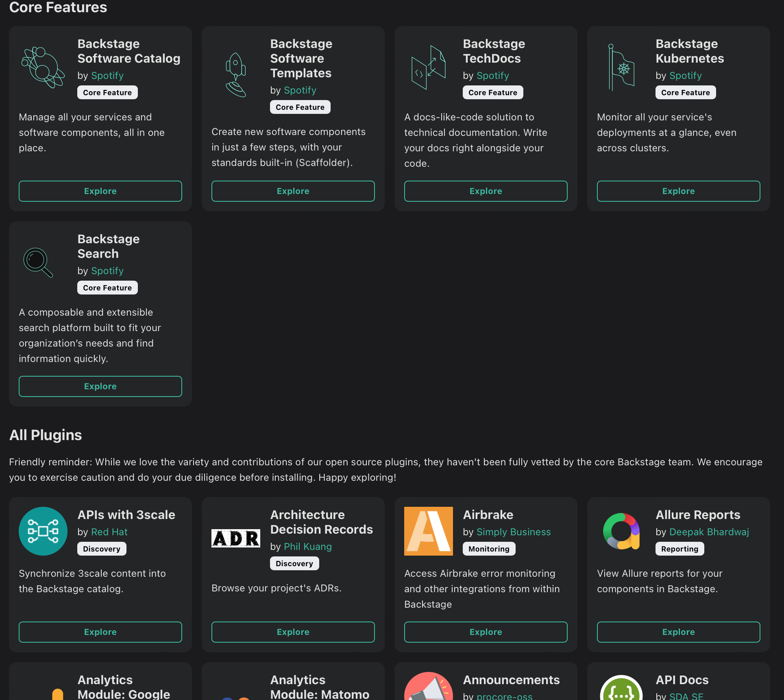Click the ADR plugin logo
784x700 pixels.
pos(236,539)
